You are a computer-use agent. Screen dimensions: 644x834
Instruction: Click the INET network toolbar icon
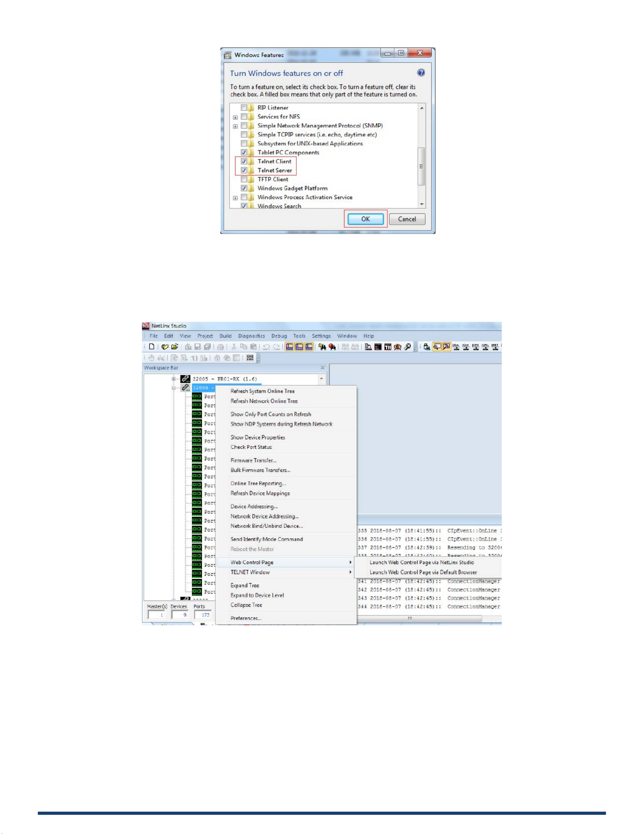tap(495, 347)
